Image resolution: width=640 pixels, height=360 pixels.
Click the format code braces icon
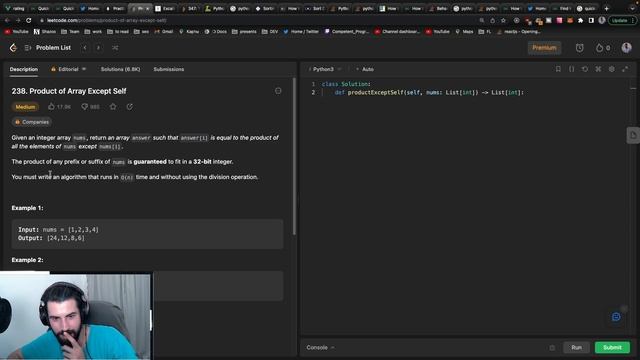571,69
